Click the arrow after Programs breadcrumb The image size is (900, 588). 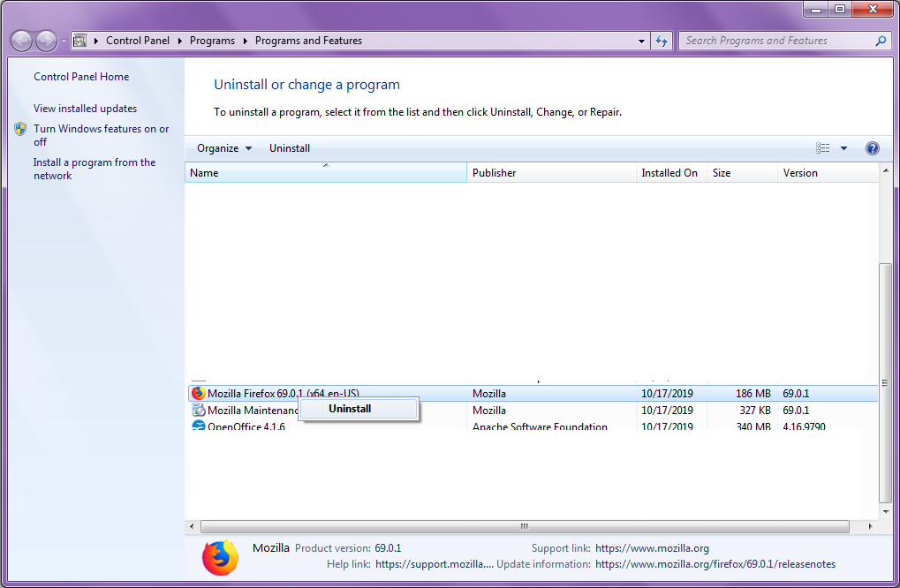(245, 41)
